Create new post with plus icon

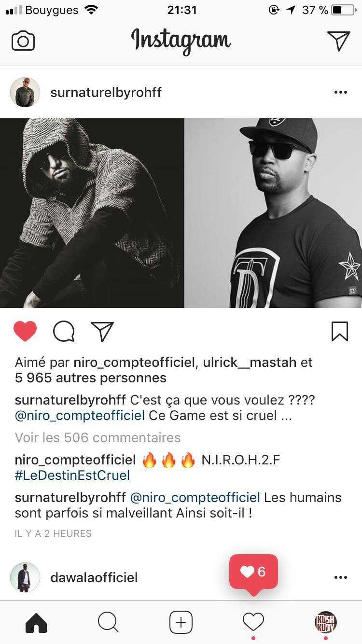(181, 622)
